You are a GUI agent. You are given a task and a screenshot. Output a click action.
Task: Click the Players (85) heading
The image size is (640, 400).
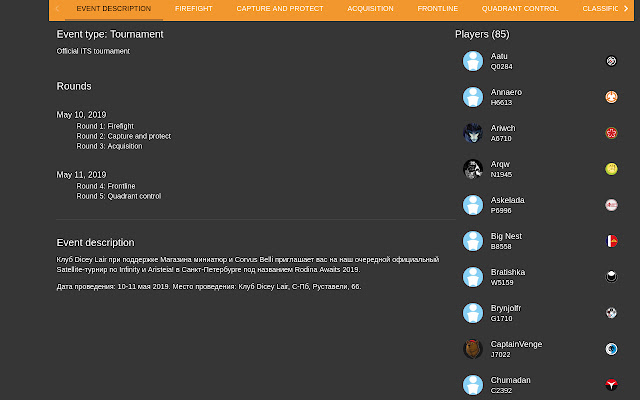click(x=482, y=34)
